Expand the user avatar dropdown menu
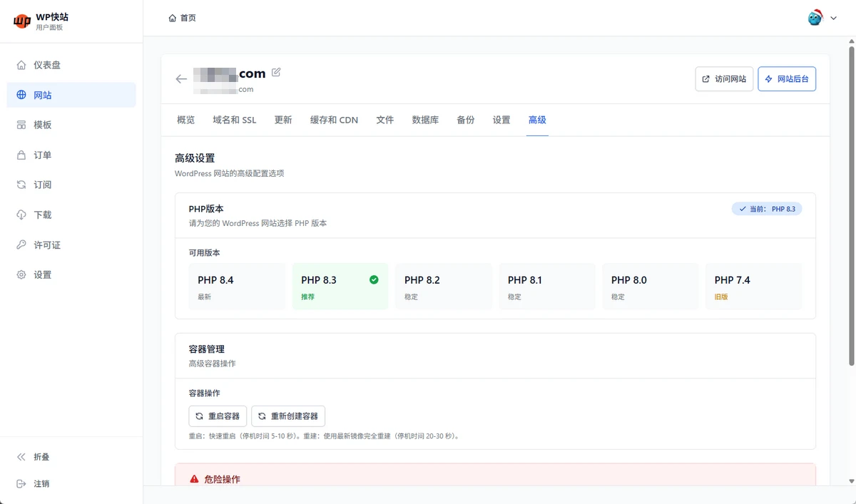The image size is (856, 504). click(822, 18)
